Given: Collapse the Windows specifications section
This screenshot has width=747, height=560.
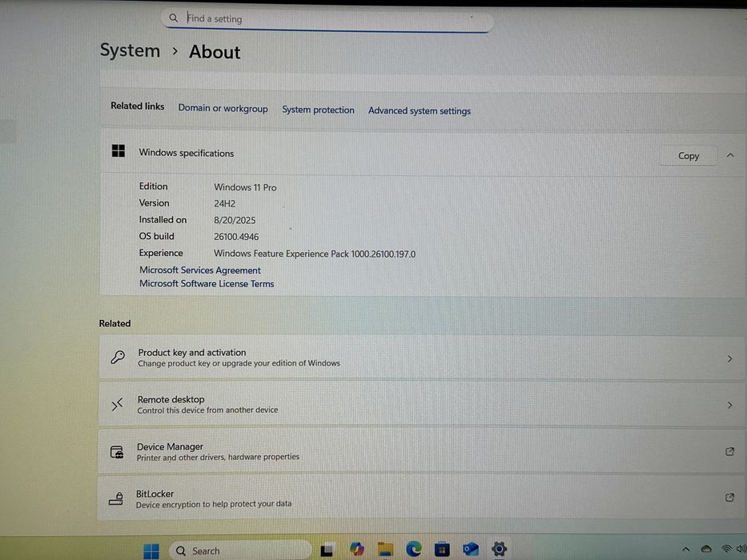Looking at the screenshot, I should click(x=730, y=155).
